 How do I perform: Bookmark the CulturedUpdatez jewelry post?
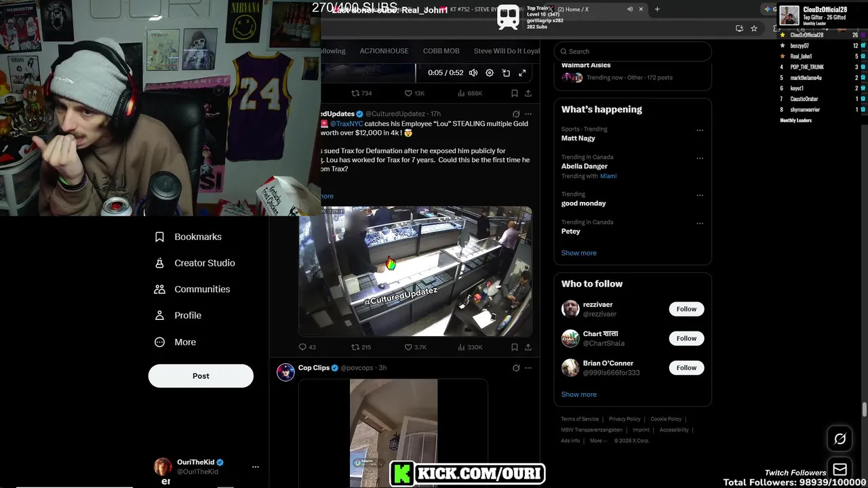coord(515,347)
